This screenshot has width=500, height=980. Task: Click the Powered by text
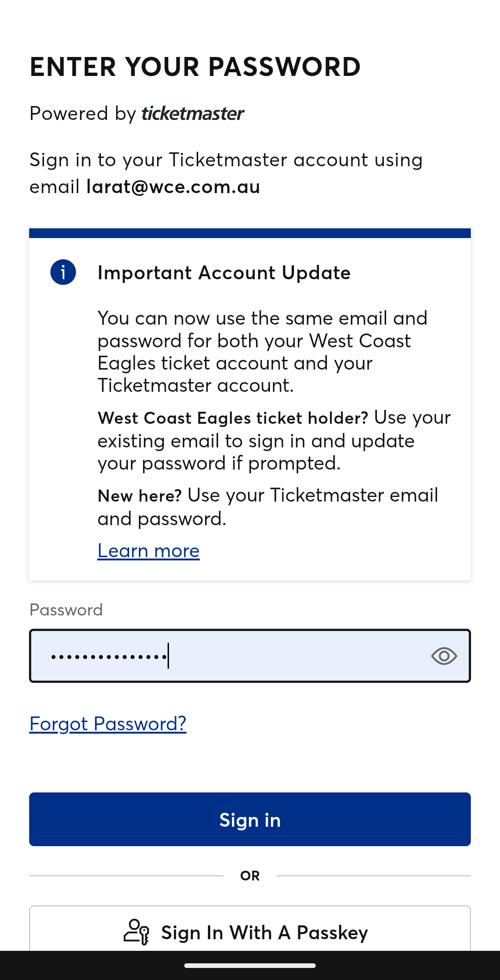(x=82, y=113)
